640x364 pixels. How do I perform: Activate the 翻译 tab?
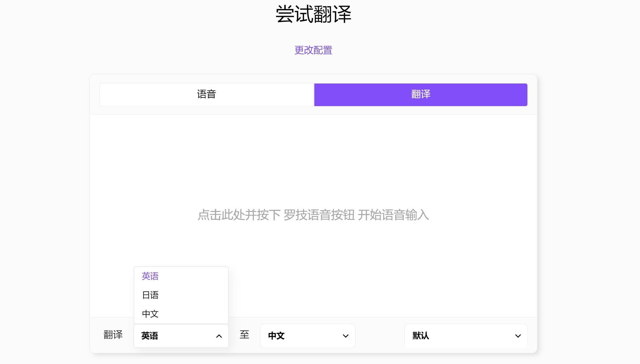click(420, 94)
